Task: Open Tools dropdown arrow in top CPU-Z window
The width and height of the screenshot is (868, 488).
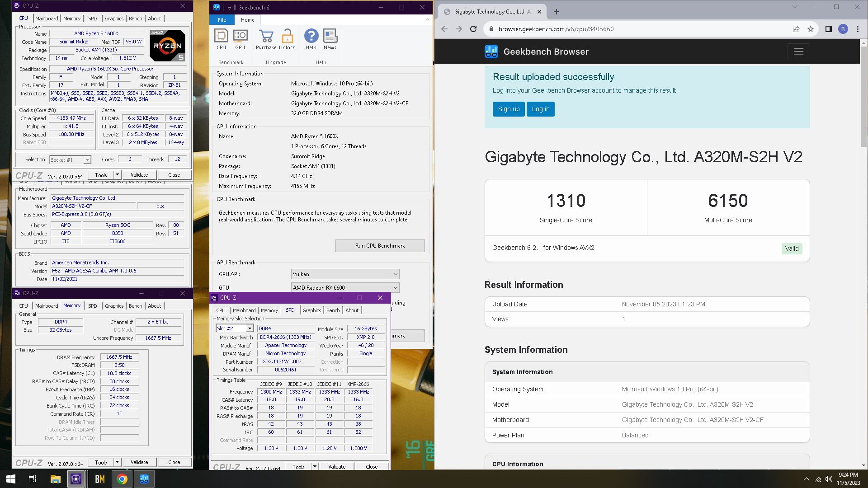Action: (x=117, y=175)
